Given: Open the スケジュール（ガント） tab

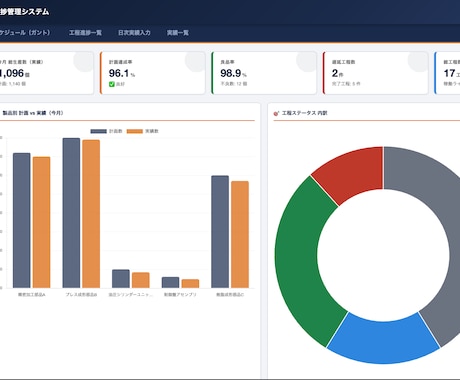Looking at the screenshot, I should click(25, 33).
